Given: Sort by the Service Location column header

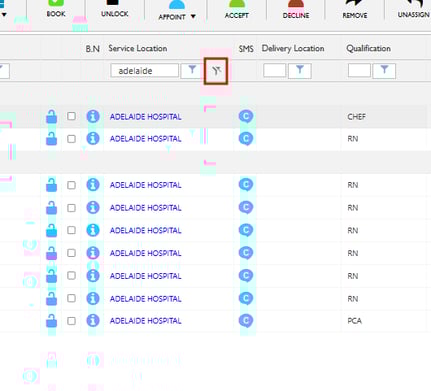Looking at the screenshot, I should point(138,48).
